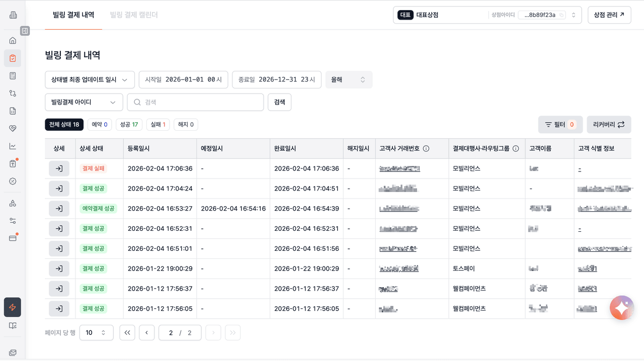Open the AI assistant sparkle button
Image resolution: width=644 pixels, height=361 pixels.
(x=622, y=308)
